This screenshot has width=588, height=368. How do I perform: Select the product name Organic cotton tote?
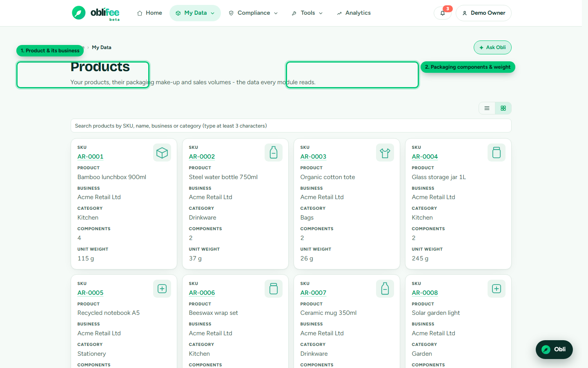pyautogui.click(x=327, y=177)
